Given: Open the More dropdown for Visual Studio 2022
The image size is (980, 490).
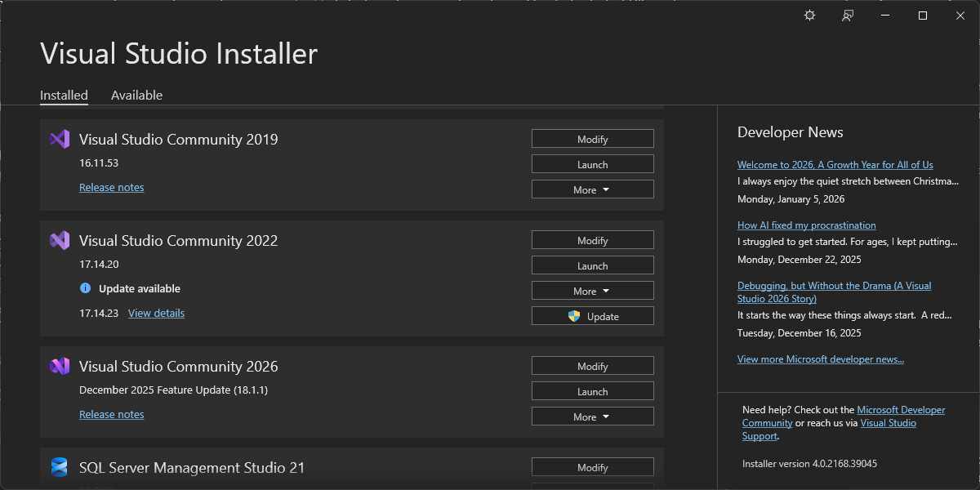Looking at the screenshot, I should [x=592, y=291].
